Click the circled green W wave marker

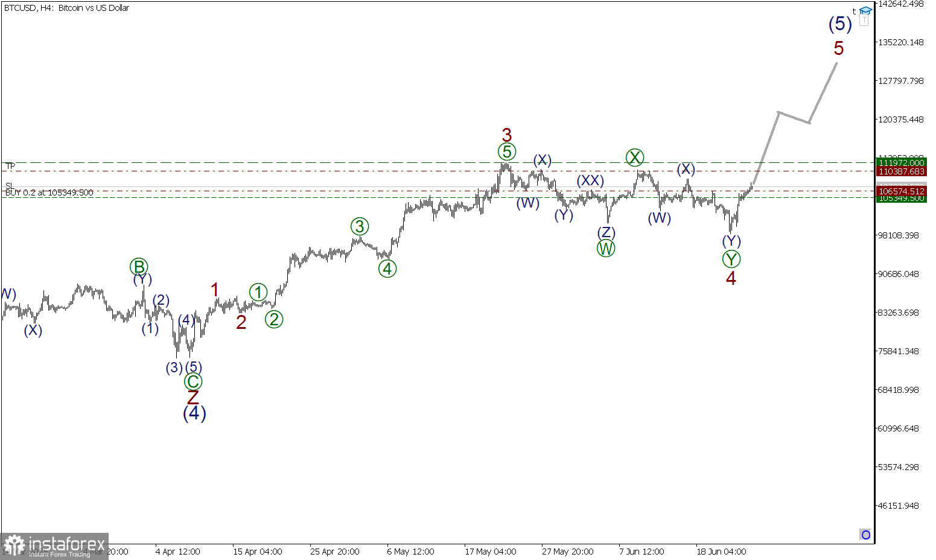click(x=606, y=248)
